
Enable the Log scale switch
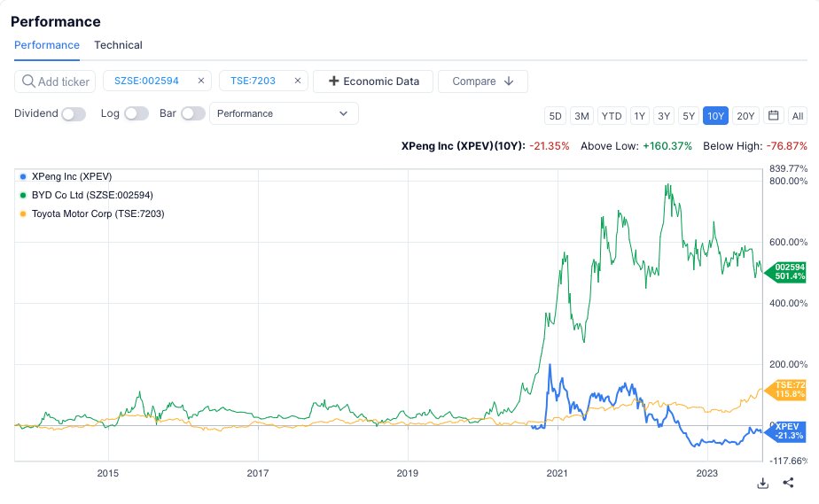tap(136, 113)
